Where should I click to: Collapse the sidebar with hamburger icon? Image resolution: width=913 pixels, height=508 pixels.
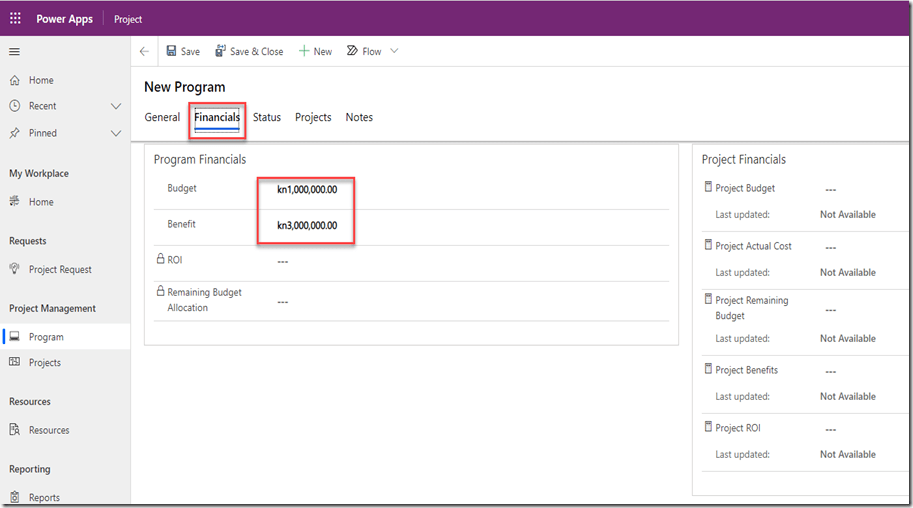(x=14, y=51)
